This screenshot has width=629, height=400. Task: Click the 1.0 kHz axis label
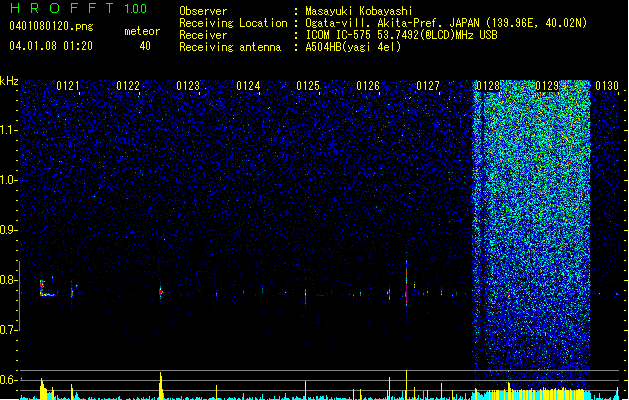[9, 181]
